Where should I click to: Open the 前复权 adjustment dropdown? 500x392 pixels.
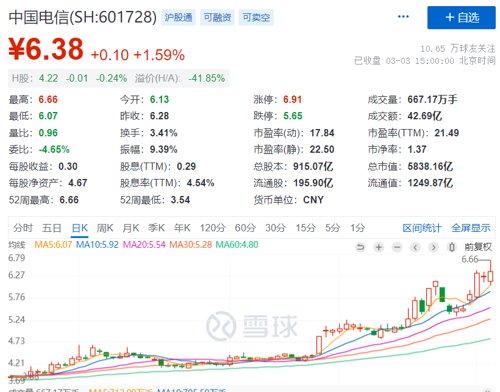[x=478, y=247]
